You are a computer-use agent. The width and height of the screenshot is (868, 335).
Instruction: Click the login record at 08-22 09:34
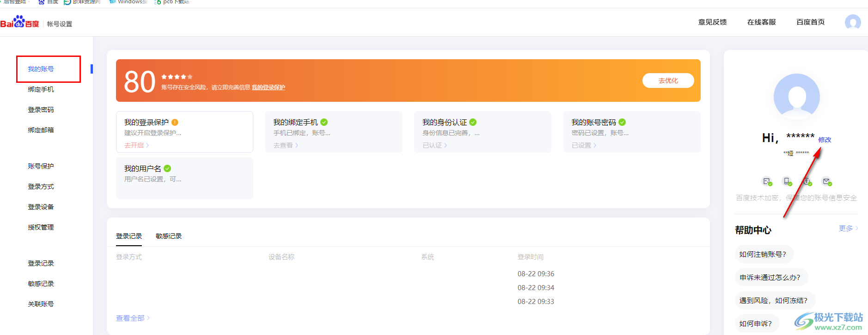[x=536, y=288]
